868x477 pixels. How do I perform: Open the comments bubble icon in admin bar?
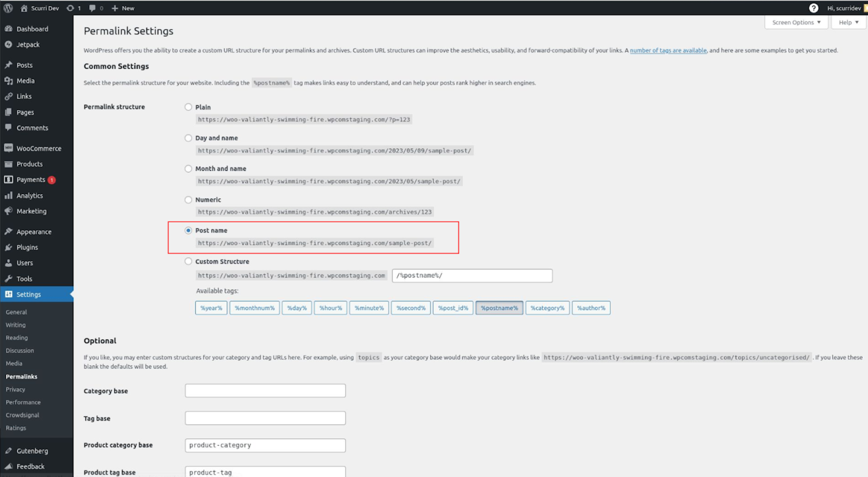tap(92, 8)
